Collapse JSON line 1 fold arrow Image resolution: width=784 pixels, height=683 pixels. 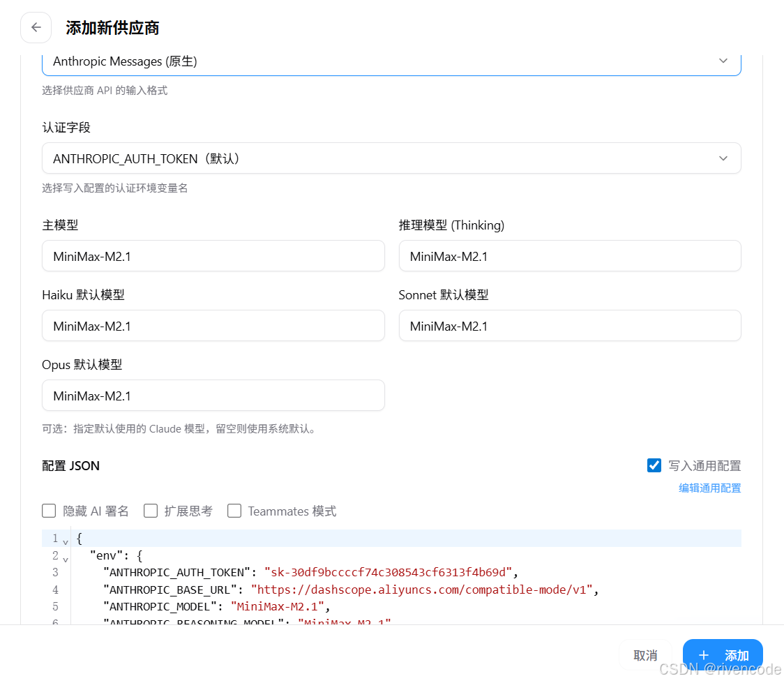(66, 542)
